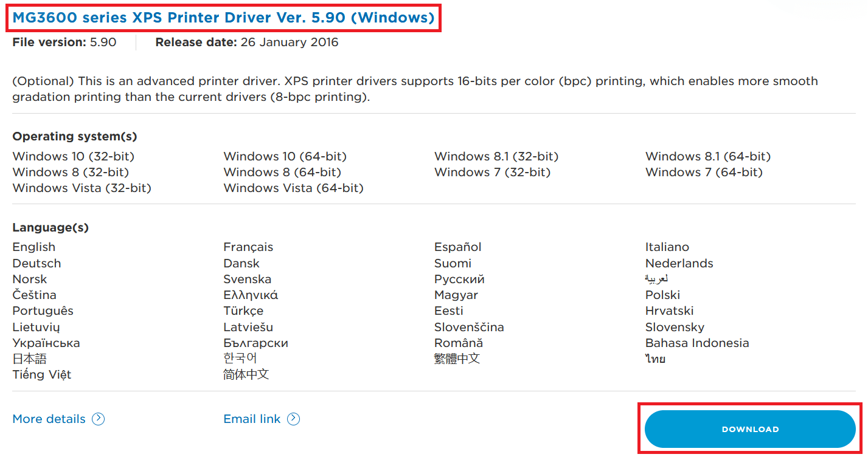The image size is (868, 457).
Task: Open the MG3600 series XPS Printer Driver title link
Action: 224,18
